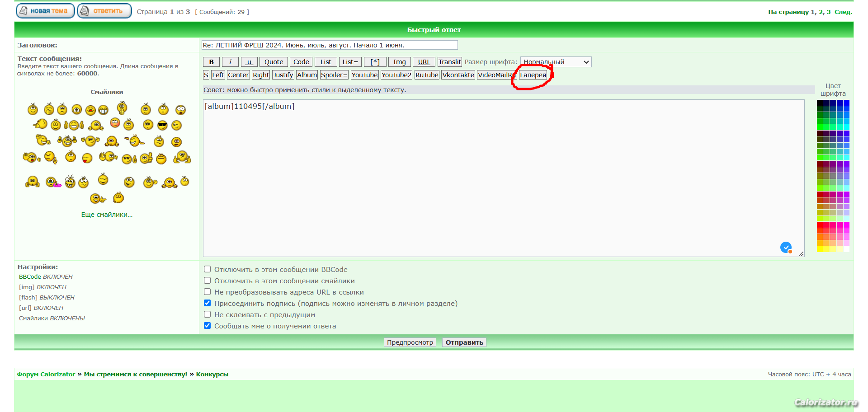Image resolution: width=868 pixels, height=412 pixels.
Task: Insert the crazy googly-eyed buck-toothed smiley
Action: 70,182
